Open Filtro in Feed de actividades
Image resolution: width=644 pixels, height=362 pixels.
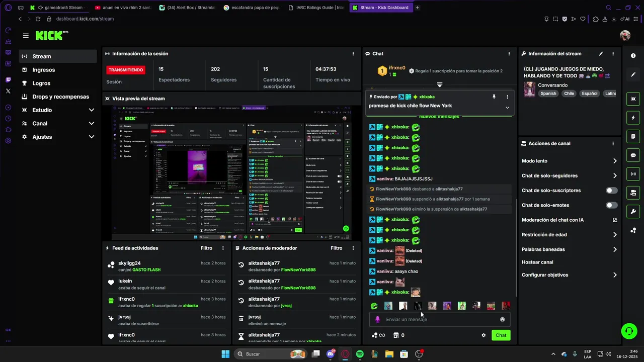206,248
